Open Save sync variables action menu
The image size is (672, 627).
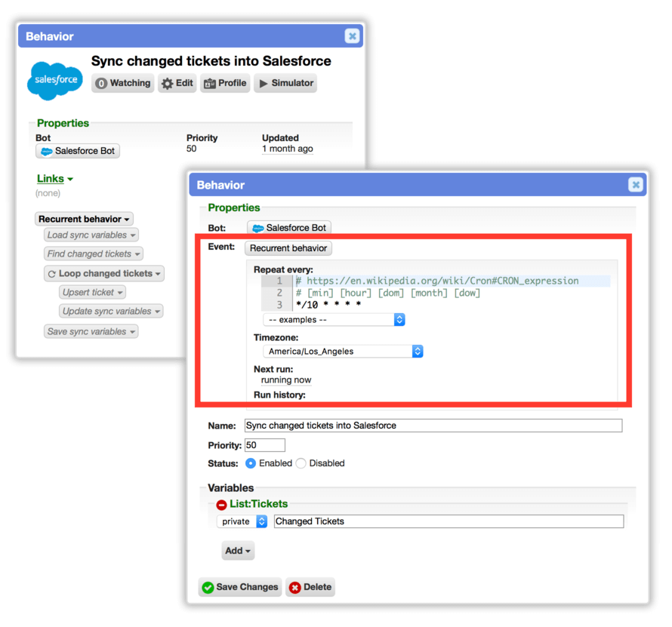pyautogui.click(x=91, y=331)
